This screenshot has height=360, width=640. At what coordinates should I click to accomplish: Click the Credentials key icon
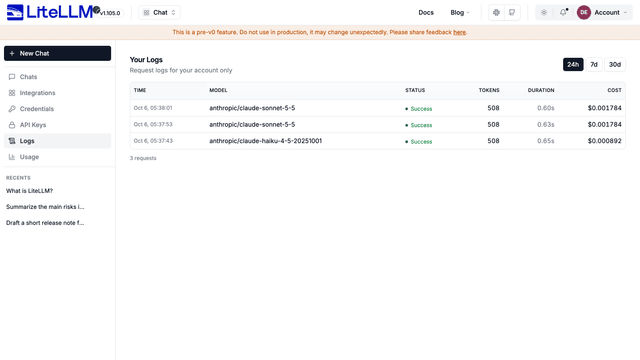pos(12,109)
